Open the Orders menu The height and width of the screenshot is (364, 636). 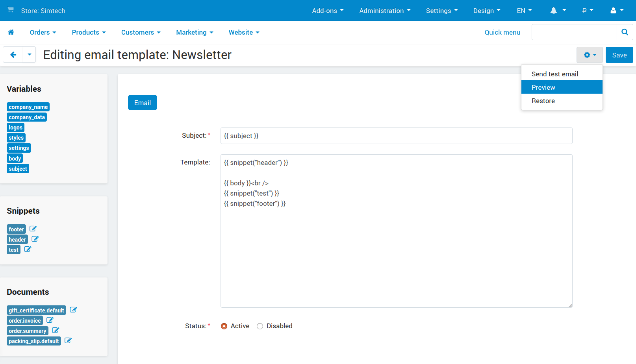[x=43, y=32]
